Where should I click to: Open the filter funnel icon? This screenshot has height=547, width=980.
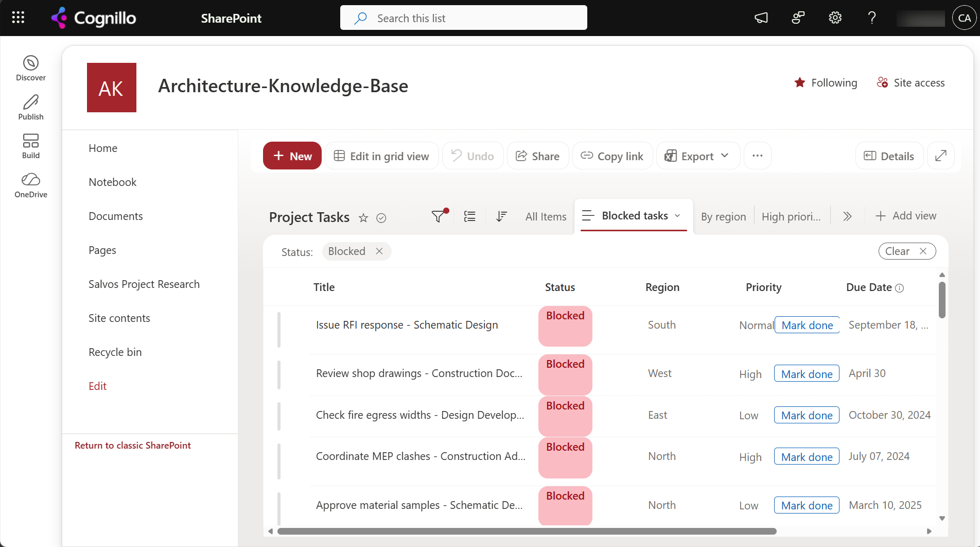pyautogui.click(x=438, y=216)
